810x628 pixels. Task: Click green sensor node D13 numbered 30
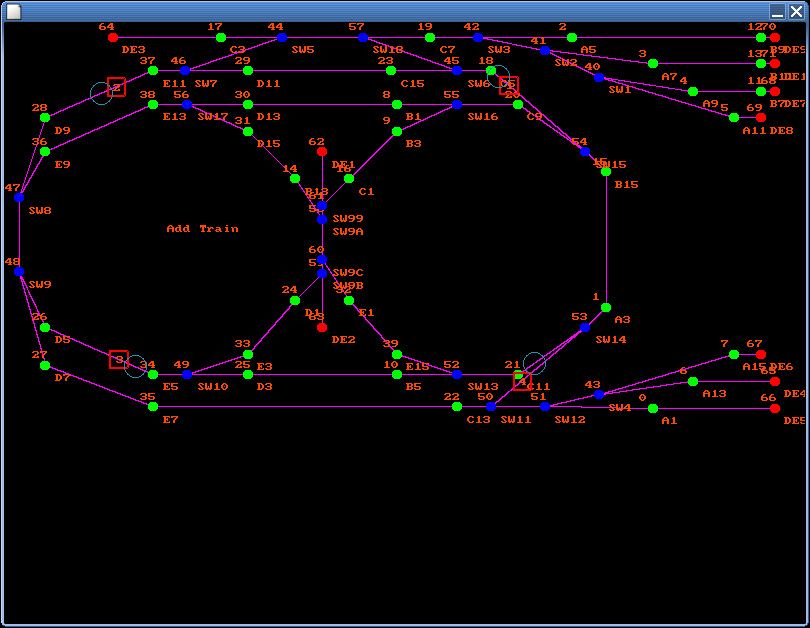(x=248, y=105)
